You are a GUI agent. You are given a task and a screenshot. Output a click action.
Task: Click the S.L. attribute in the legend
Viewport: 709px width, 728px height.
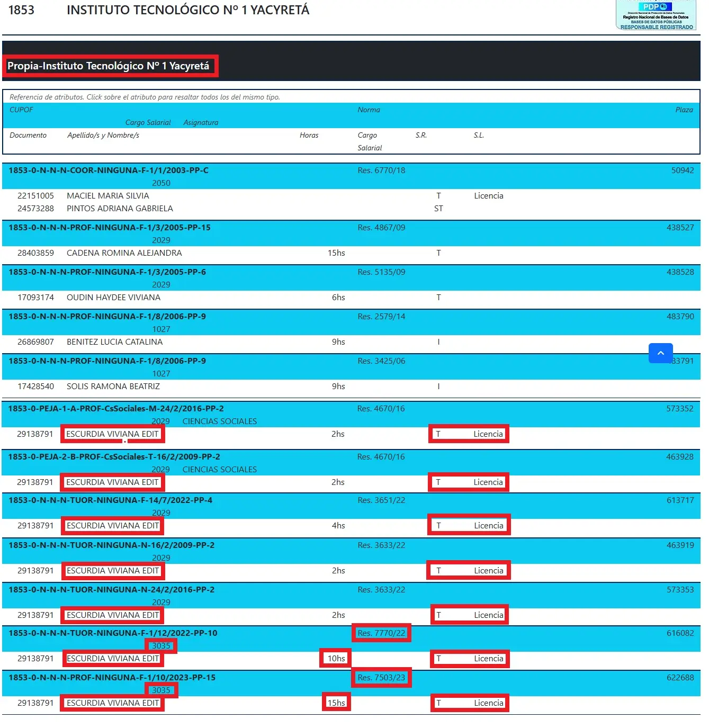click(x=479, y=135)
